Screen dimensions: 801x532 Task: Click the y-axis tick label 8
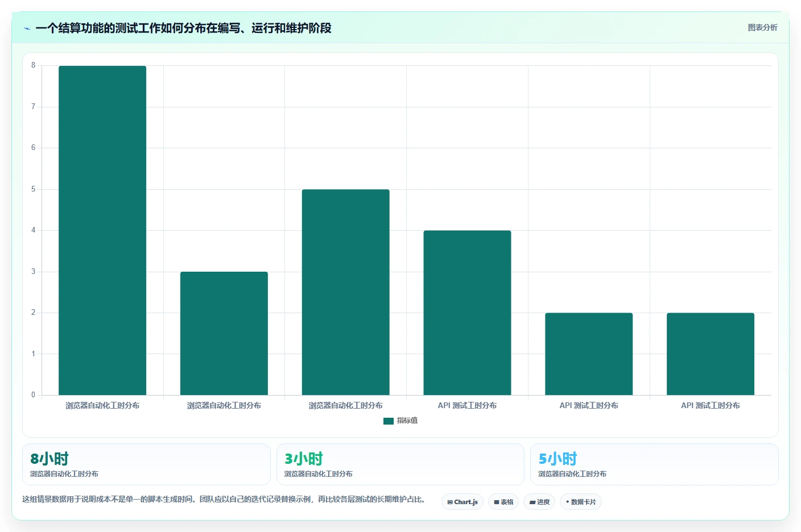33,65
